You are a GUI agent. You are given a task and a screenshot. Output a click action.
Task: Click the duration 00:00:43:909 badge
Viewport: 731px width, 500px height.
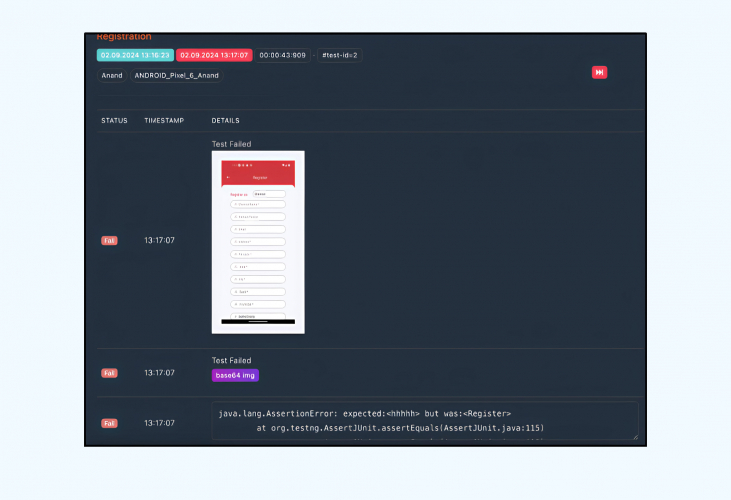click(283, 55)
